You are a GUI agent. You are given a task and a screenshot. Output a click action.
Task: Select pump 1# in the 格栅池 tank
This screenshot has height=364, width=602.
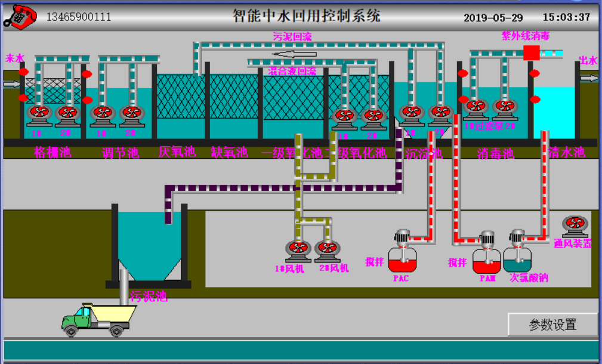pos(39,113)
